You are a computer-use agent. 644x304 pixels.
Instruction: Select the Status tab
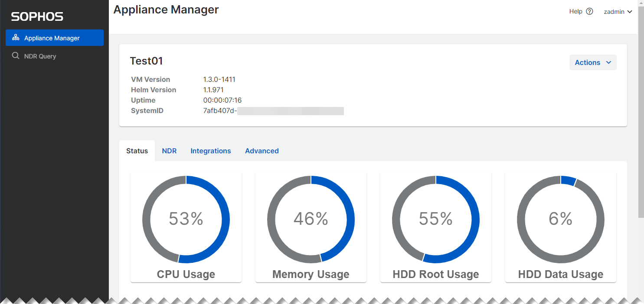[137, 151]
